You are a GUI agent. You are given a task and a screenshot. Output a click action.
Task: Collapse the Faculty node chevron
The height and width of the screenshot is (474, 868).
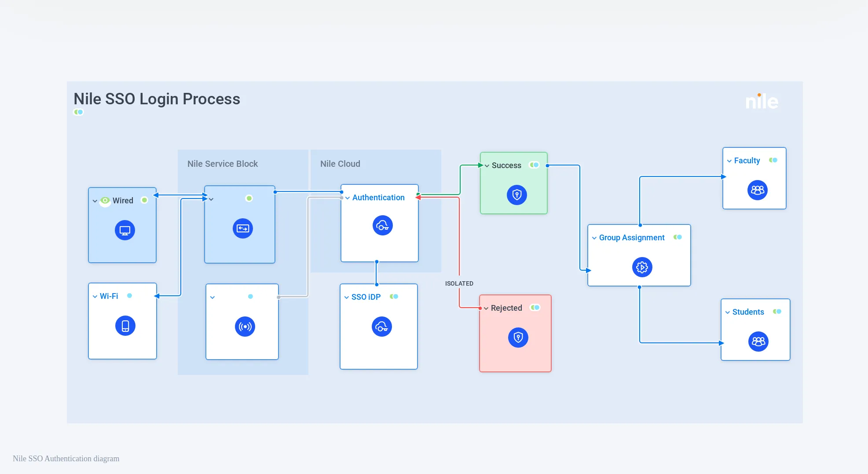pyautogui.click(x=729, y=161)
